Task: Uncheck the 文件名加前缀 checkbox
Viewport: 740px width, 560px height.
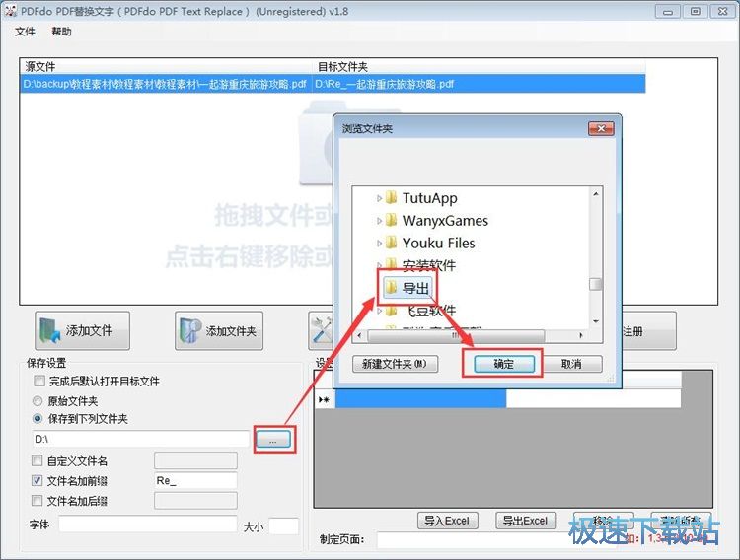Action: coord(37,481)
